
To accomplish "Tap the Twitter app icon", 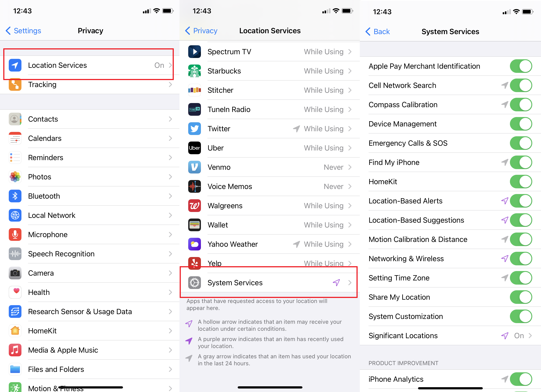I will click(x=194, y=128).
